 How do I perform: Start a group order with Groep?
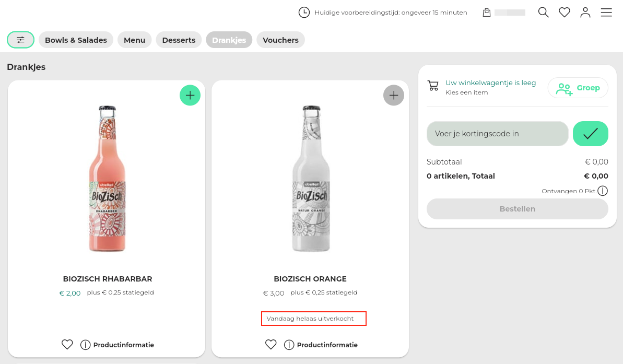[x=578, y=88]
